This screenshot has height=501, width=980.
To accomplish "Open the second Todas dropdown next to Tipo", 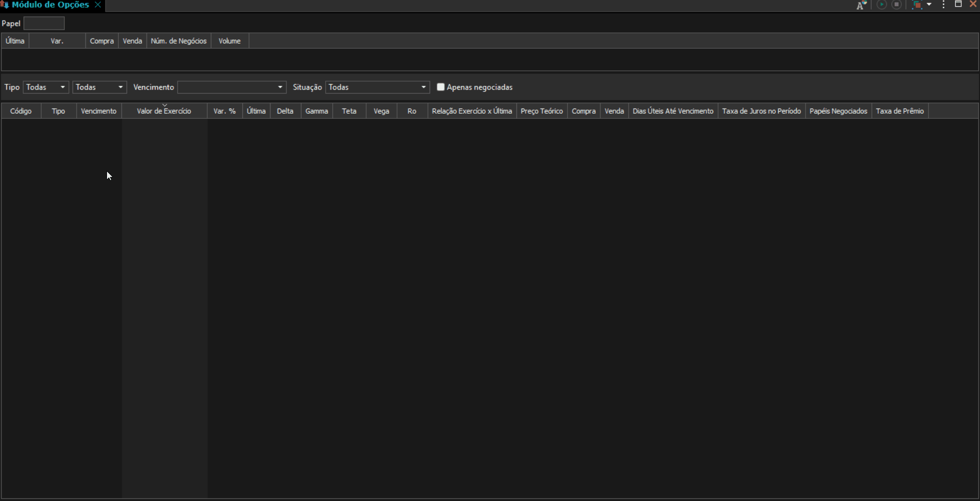I will pos(100,87).
